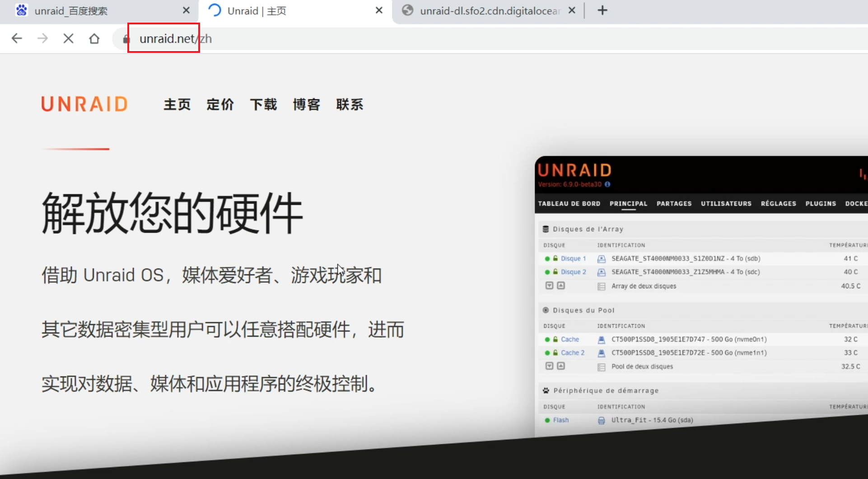Click the down-arrow button beside 'Pool de deux disques'

(549, 366)
